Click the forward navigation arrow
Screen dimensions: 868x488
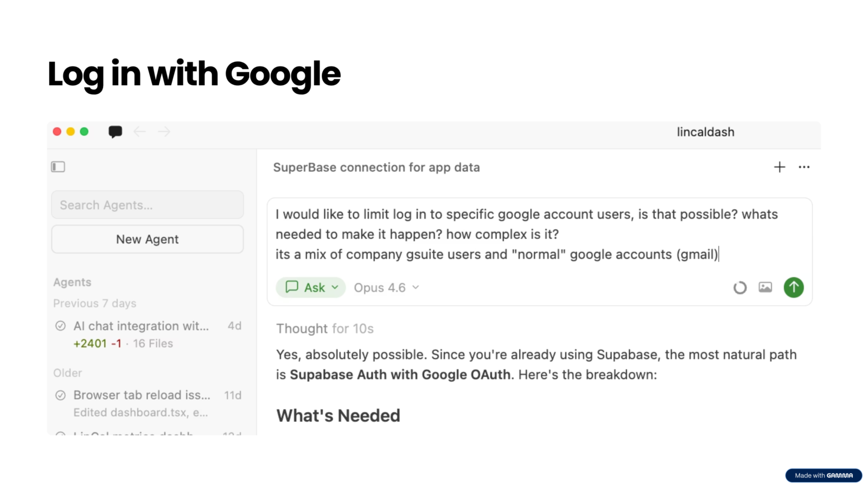pyautogui.click(x=164, y=132)
